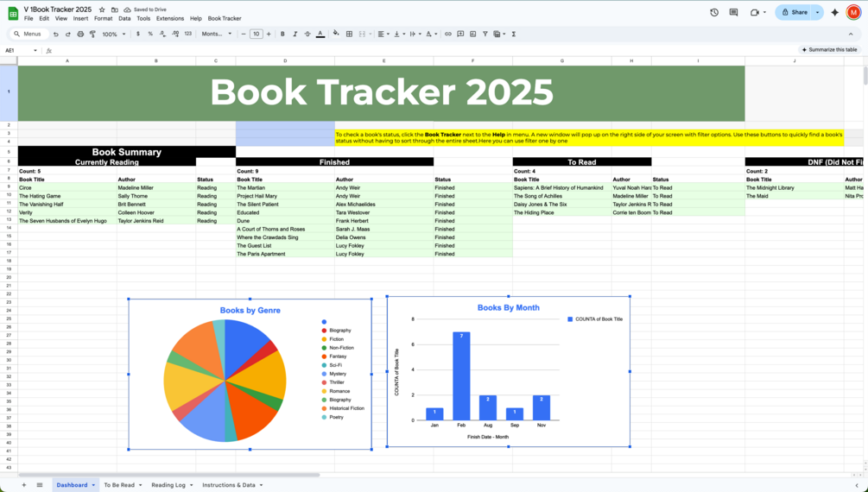The height and width of the screenshot is (492, 868).
Task: Insert a comment from the toolbar
Action: coord(460,34)
